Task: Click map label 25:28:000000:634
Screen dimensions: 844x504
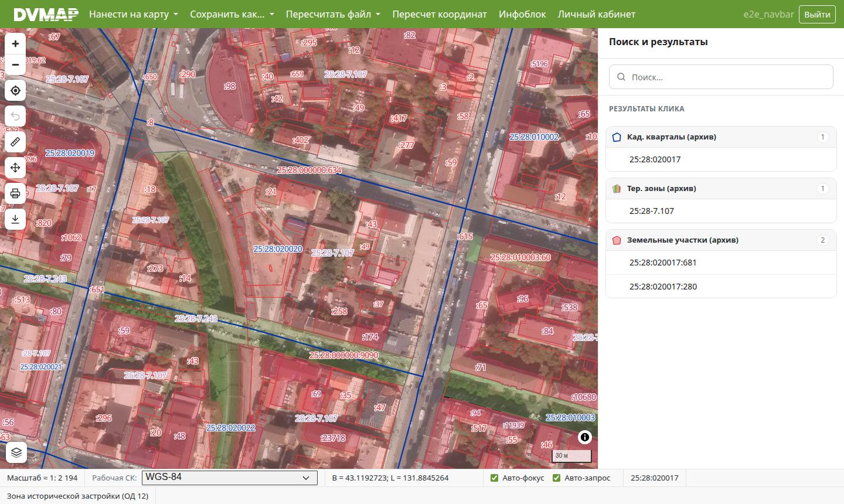Action: 309,170
